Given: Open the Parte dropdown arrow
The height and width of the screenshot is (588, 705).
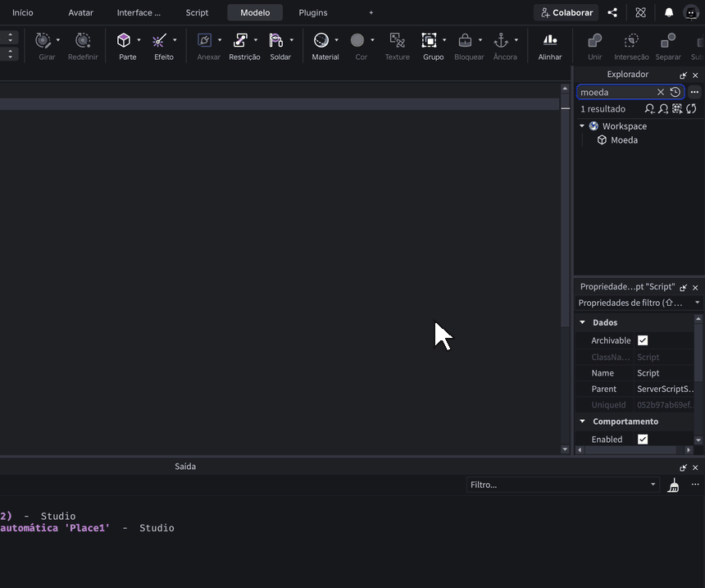Looking at the screenshot, I should (139, 40).
